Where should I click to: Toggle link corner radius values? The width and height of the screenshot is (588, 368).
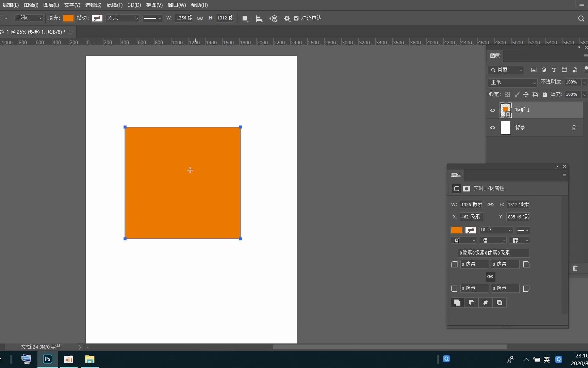coord(490,277)
